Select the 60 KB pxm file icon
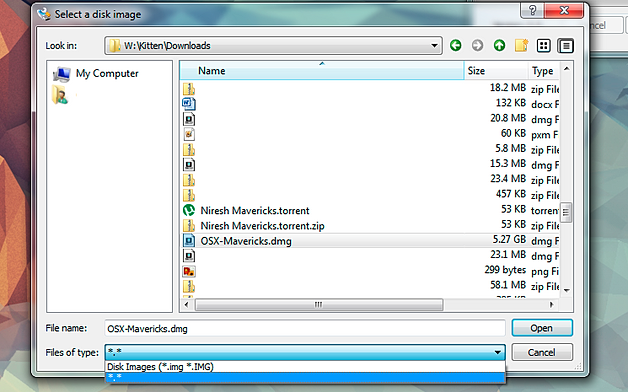The image size is (628, 392). pyautogui.click(x=189, y=134)
